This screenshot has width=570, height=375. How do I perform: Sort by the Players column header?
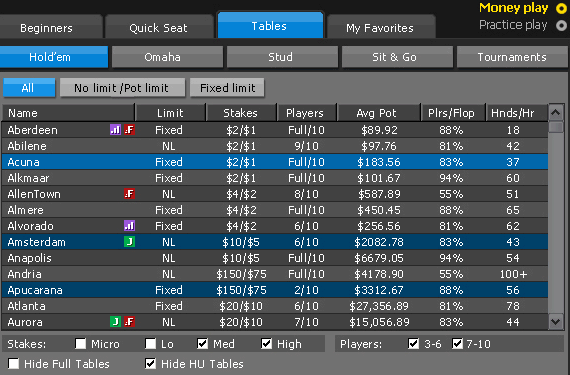tap(306, 113)
